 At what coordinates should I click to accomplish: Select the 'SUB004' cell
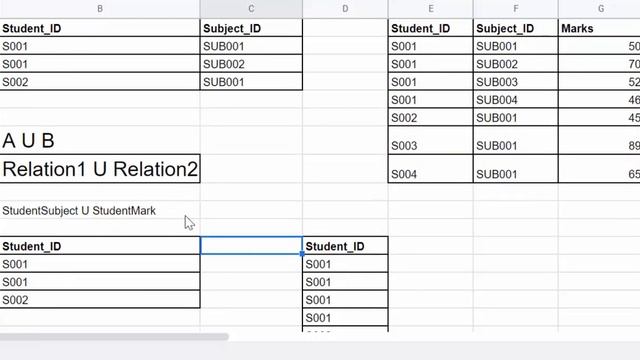click(516, 100)
